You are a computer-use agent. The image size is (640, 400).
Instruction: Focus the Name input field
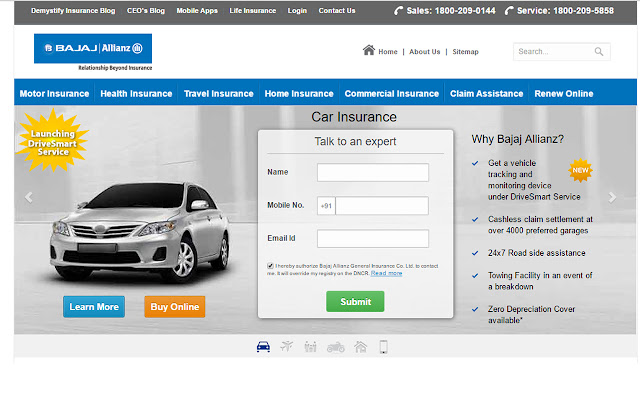(x=373, y=173)
